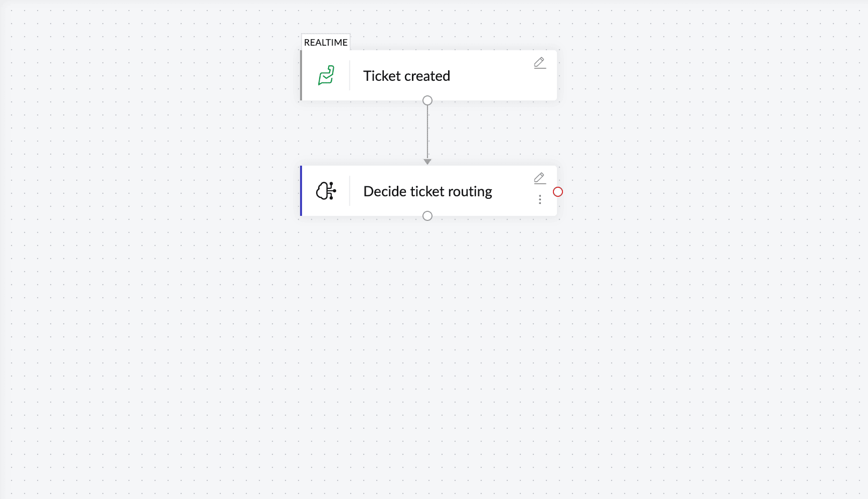868x499 pixels.
Task: Click empty canvas left of the REALTIME tag
Action: (201, 42)
